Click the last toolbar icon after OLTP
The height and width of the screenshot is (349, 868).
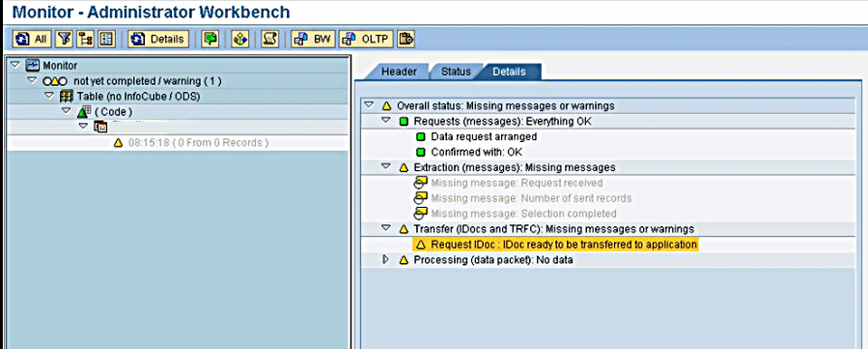(406, 40)
